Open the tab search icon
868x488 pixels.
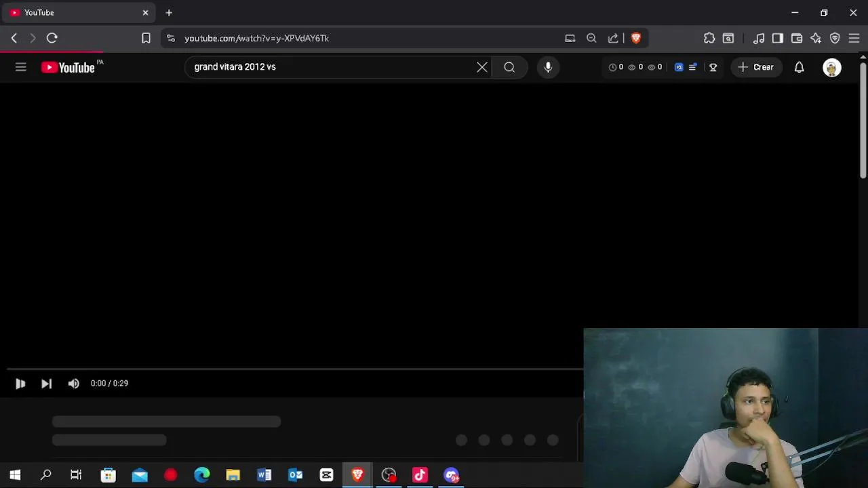coord(728,39)
